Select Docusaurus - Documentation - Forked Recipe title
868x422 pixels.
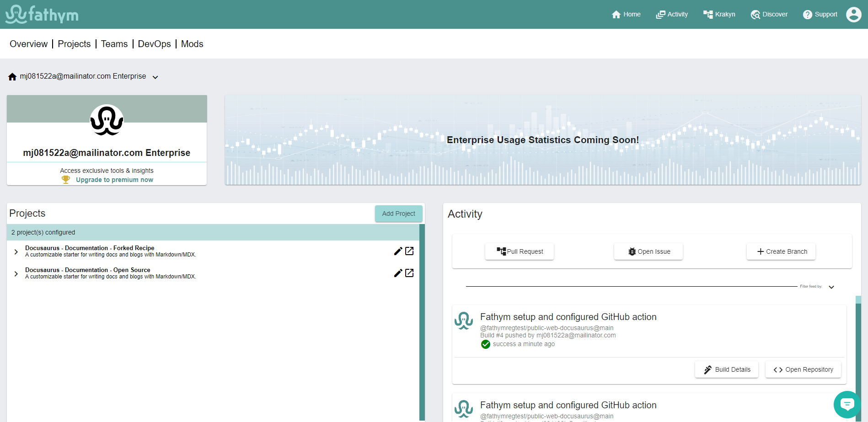pyautogui.click(x=90, y=248)
